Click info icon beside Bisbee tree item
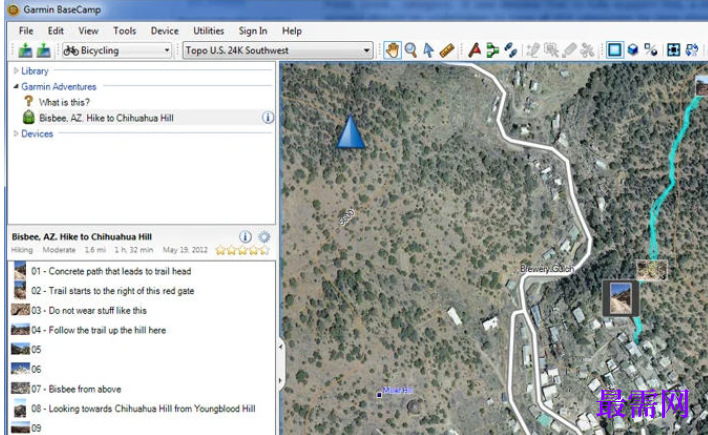The width and height of the screenshot is (708, 435). coord(268,117)
